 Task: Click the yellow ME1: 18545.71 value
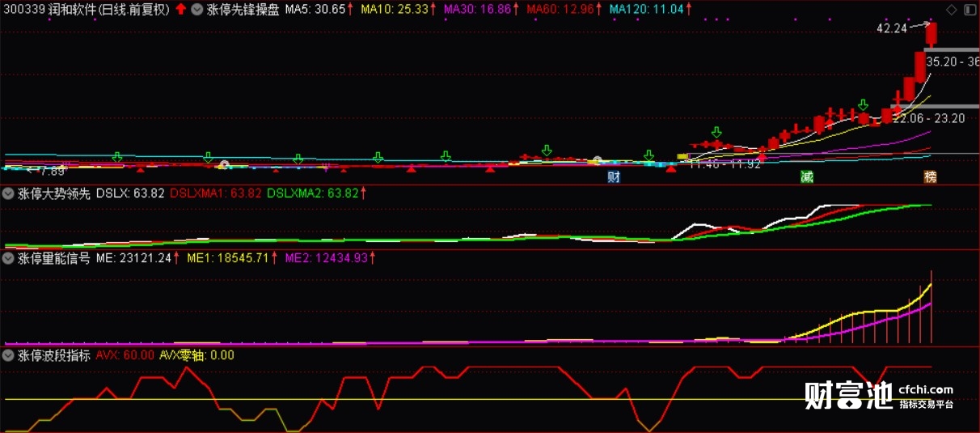pyautogui.click(x=227, y=258)
